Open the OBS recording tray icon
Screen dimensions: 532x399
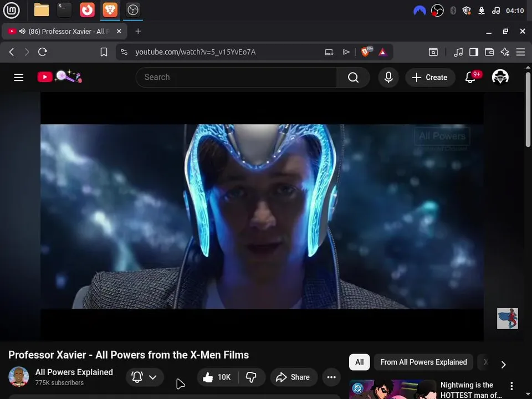point(437,11)
